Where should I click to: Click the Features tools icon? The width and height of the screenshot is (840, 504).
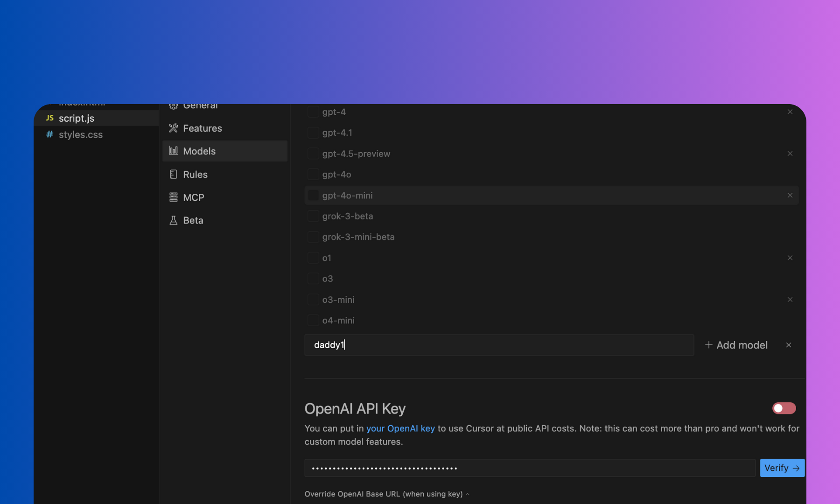(173, 128)
